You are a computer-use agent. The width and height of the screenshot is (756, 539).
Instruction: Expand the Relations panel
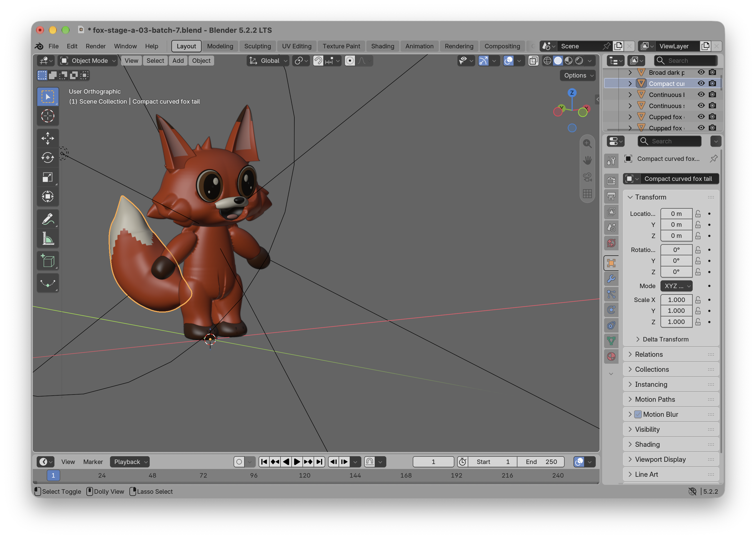click(671, 355)
